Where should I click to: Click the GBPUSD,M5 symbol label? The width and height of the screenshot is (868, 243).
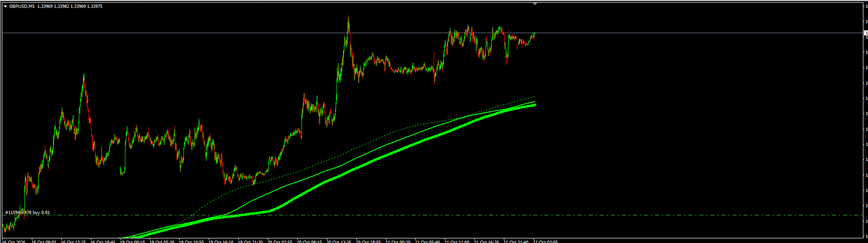[22, 6]
